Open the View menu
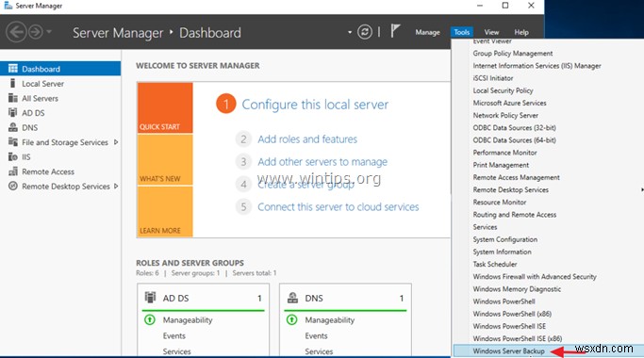644x358 pixels. 491,32
